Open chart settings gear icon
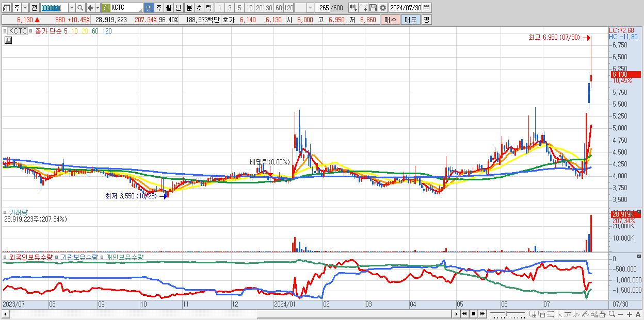Image resolution: width=644 pixels, height=320 pixels. (382, 8)
